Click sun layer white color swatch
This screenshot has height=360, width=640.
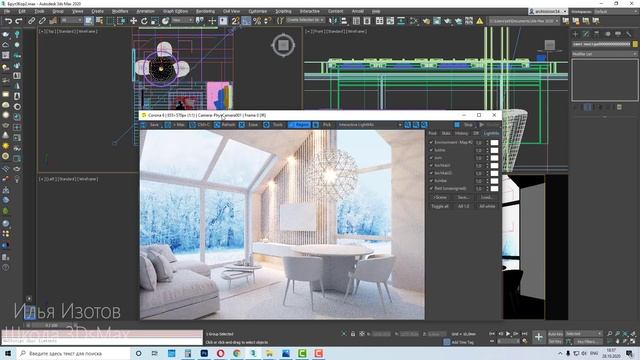[494, 158]
